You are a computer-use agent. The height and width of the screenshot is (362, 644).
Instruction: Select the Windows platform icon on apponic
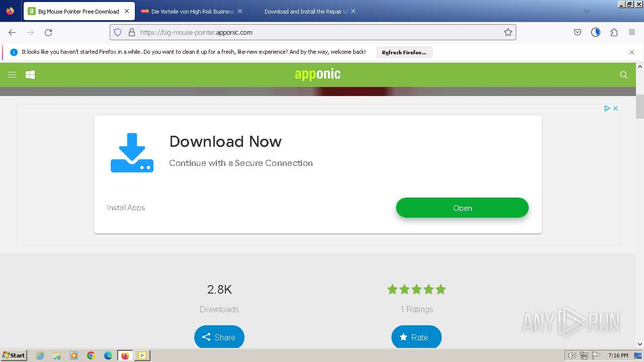tap(30, 74)
